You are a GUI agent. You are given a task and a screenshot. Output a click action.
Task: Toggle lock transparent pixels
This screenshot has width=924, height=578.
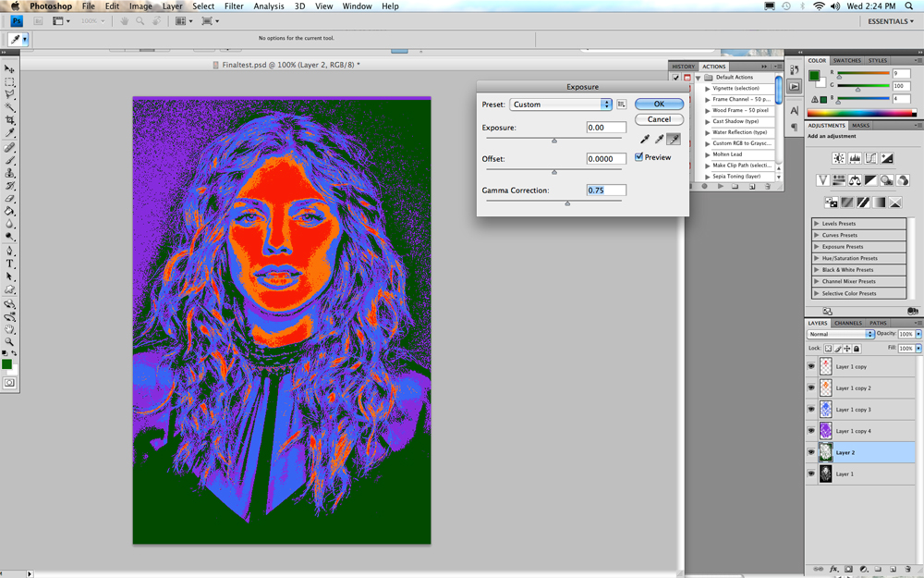tap(828, 349)
